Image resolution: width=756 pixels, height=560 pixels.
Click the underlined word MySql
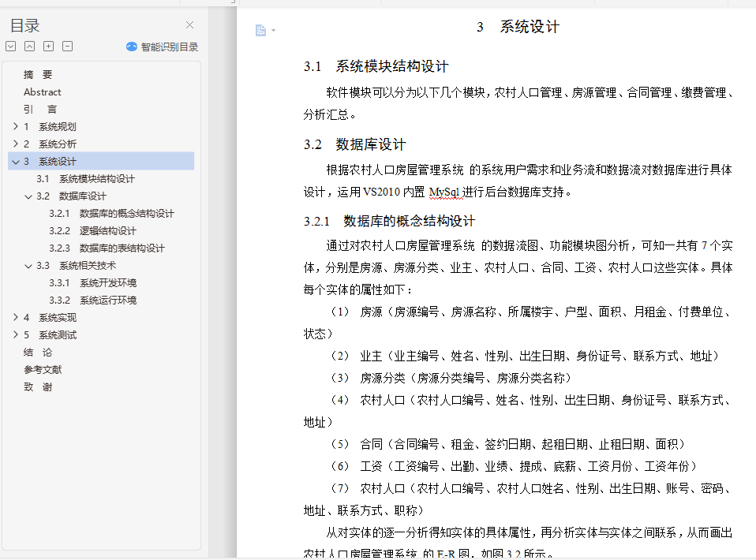pos(444,192)
